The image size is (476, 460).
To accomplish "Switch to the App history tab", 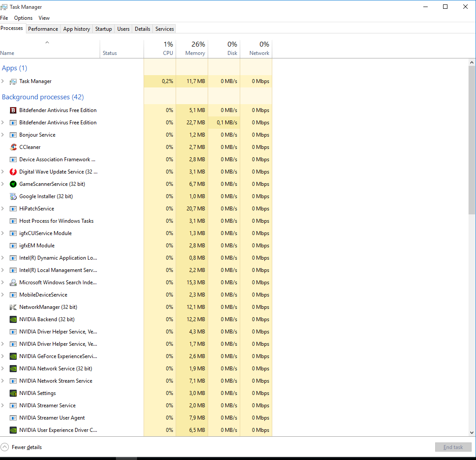I will click(76, 29).
